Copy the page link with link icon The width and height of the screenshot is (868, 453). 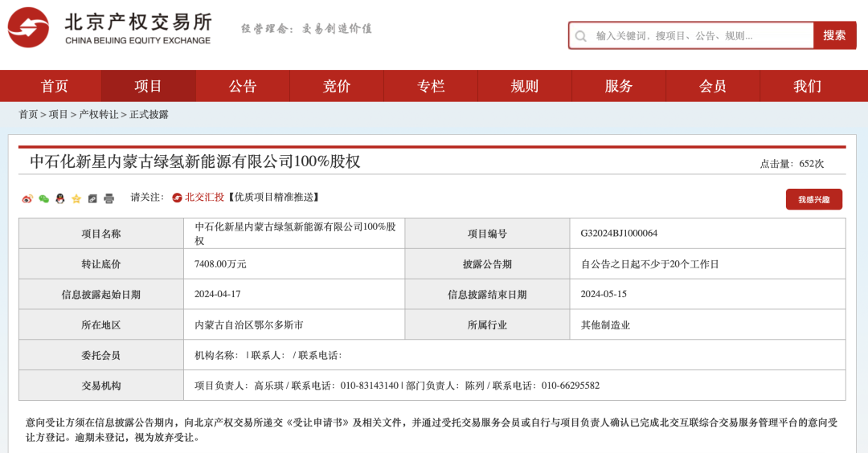(x=92, y=198)
